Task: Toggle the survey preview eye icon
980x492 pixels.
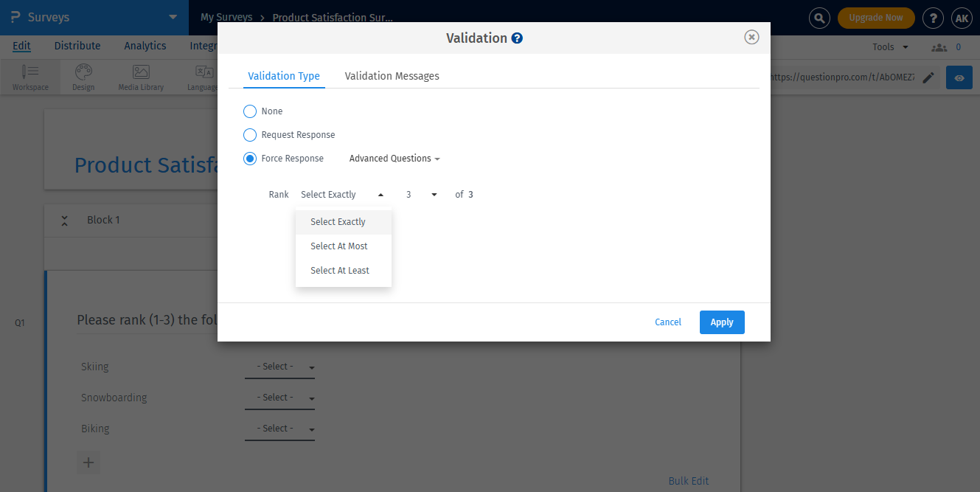Action: click(x=959, y=77)
